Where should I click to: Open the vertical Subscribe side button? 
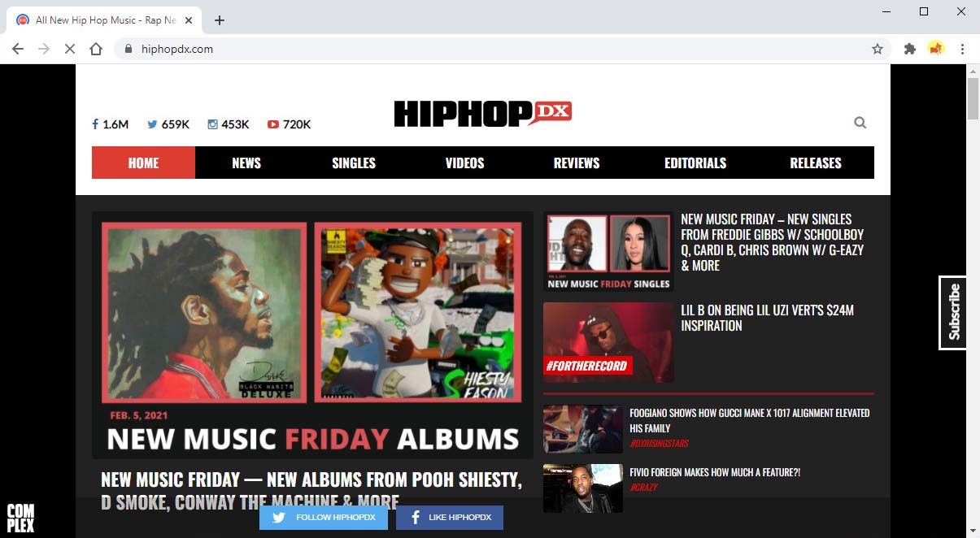[953, 313]
